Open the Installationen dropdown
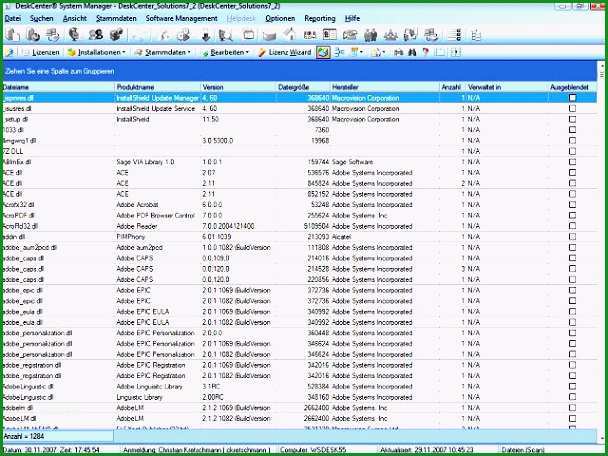This screenshot has height=456, width=608. [x=97, y=52]
